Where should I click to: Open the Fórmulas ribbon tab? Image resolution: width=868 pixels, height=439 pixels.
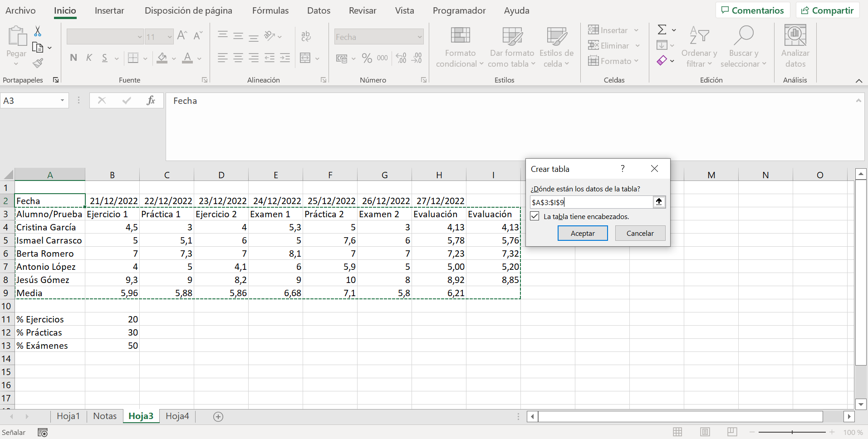click(x=270, y=10)
